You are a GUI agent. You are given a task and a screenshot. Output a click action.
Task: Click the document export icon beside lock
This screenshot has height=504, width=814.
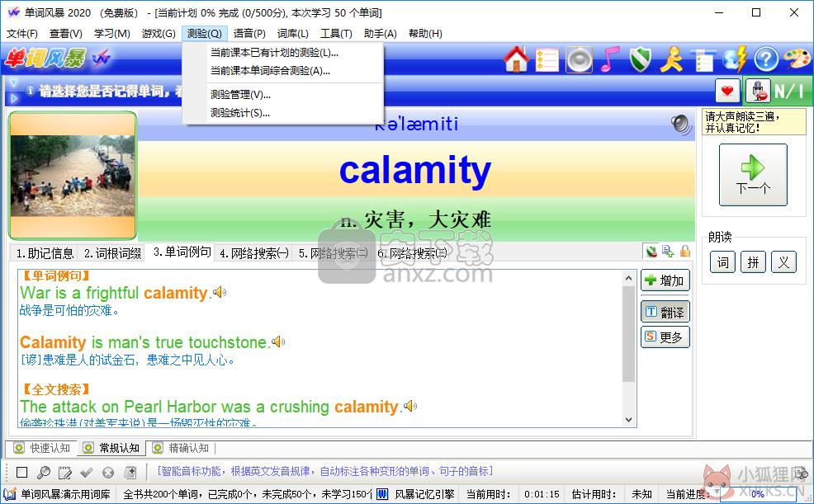click(x=668, y=252)
